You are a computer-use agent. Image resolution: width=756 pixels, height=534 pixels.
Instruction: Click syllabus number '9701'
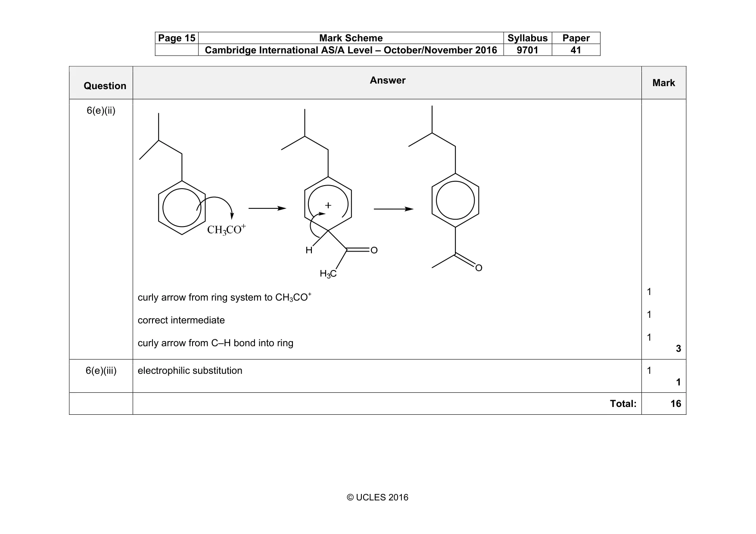tap(527, 50)
